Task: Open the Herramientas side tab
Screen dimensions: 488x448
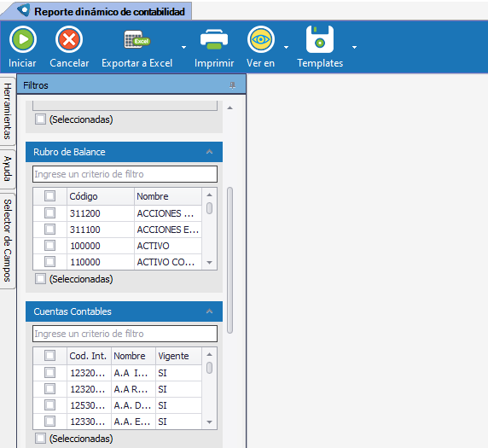Action: (8, 111)
